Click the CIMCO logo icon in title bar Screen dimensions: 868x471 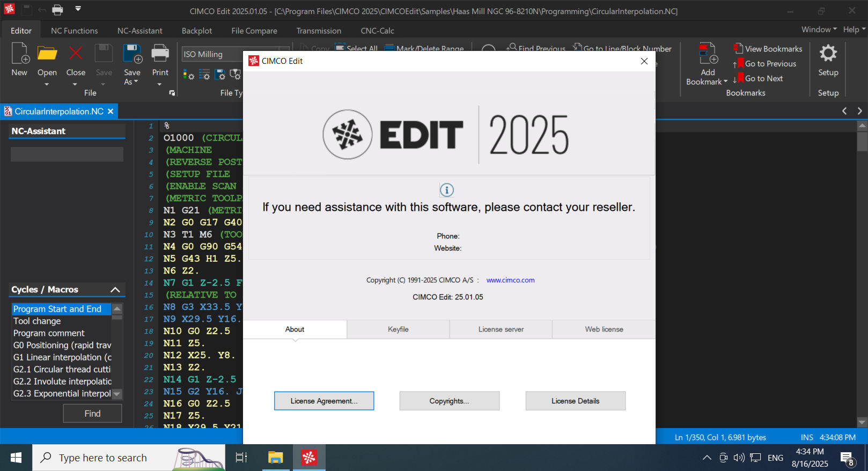pos(9,9)
